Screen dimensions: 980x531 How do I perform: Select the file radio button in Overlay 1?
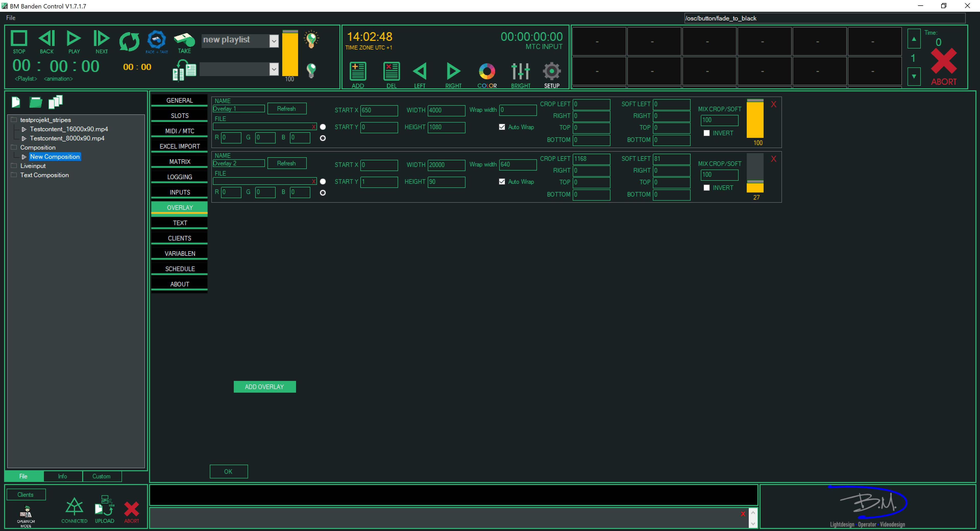coord(323,127)
